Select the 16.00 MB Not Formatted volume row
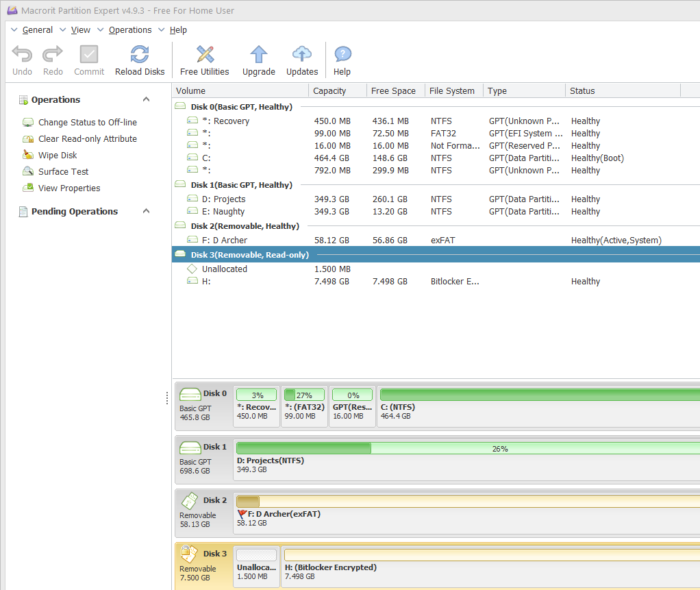Image resolution: width=700 pixels, height=590 pixels. pyautogui.click(x=436, y=145)
